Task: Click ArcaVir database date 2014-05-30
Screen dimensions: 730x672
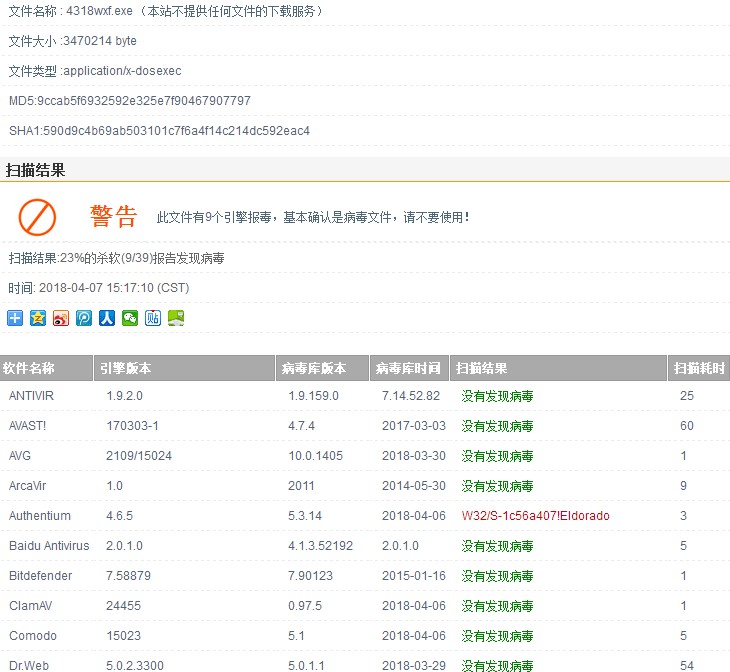Action: click(x=413, y=486)
